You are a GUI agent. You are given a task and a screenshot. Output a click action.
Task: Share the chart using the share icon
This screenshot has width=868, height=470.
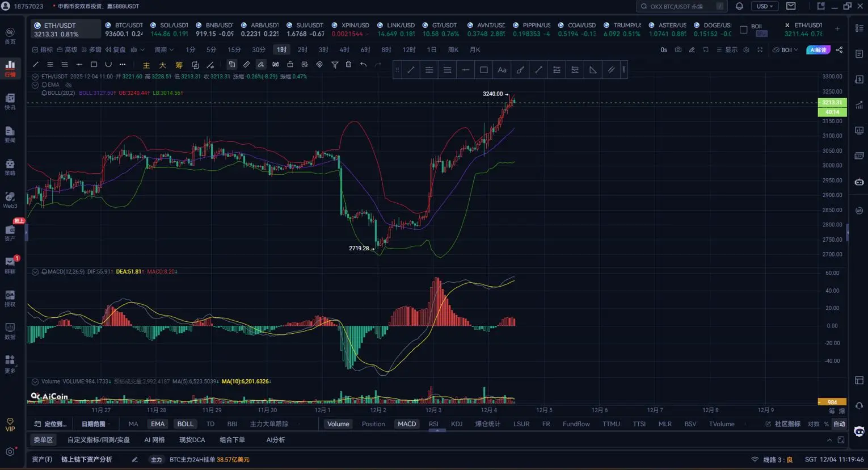pyautogui.click(x=839, y=50)
